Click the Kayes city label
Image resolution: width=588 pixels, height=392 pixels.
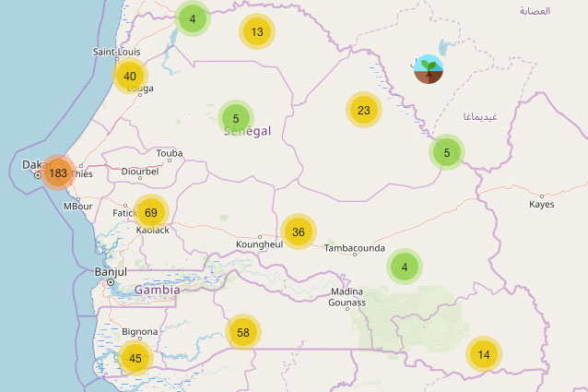pos(542,205)
